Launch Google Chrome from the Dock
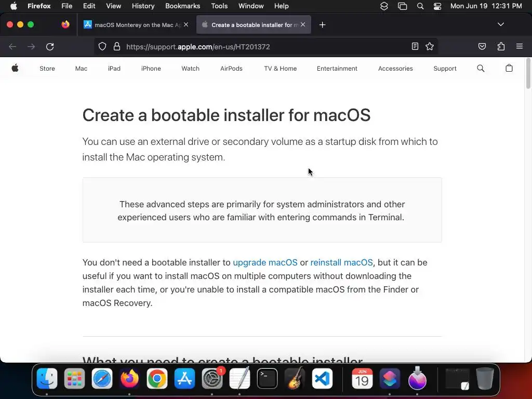532x399 pixels. coord(157,378)
